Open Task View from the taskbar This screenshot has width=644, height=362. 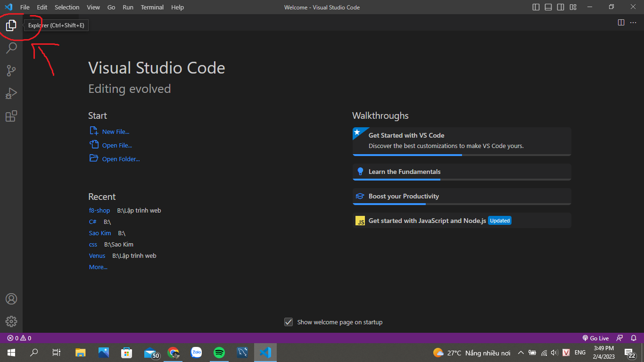57,353
